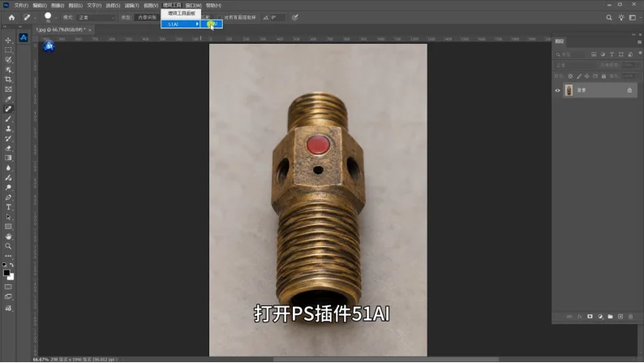This screenshot has width=644, height=363.
Task: Open the workspace switcher dropdown
Action: click(x=634, y=18)
